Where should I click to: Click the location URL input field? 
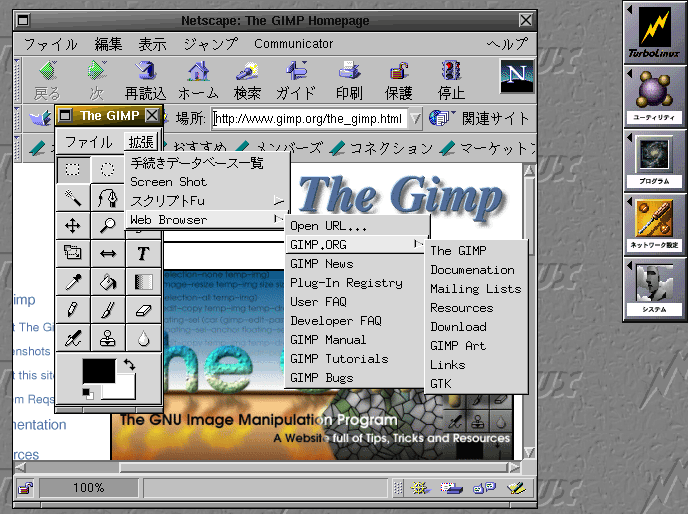310,119
